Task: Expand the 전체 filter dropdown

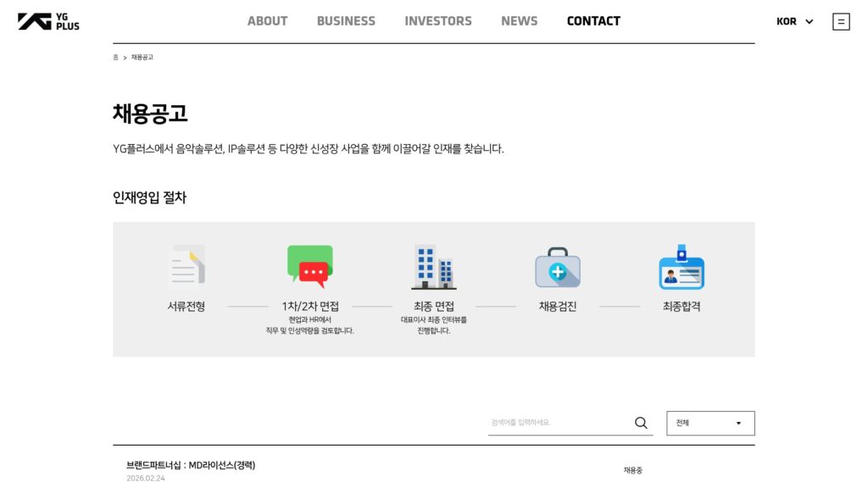Action: tap(710, 423)
